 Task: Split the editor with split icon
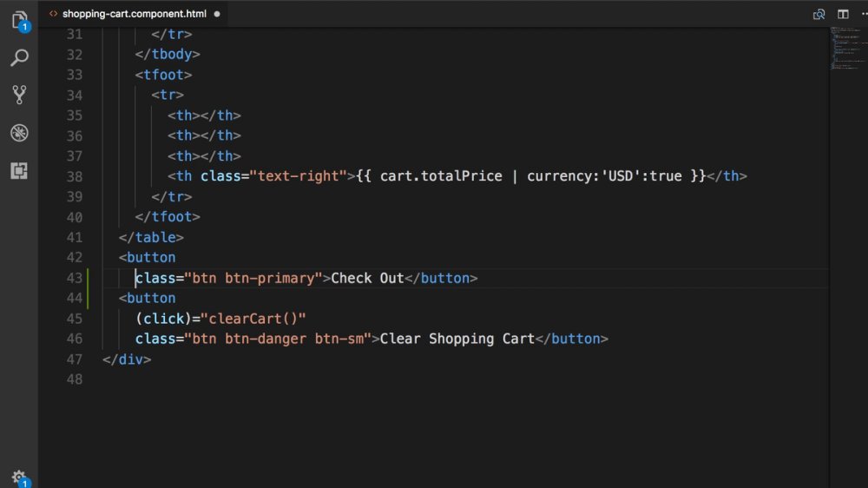843,15
